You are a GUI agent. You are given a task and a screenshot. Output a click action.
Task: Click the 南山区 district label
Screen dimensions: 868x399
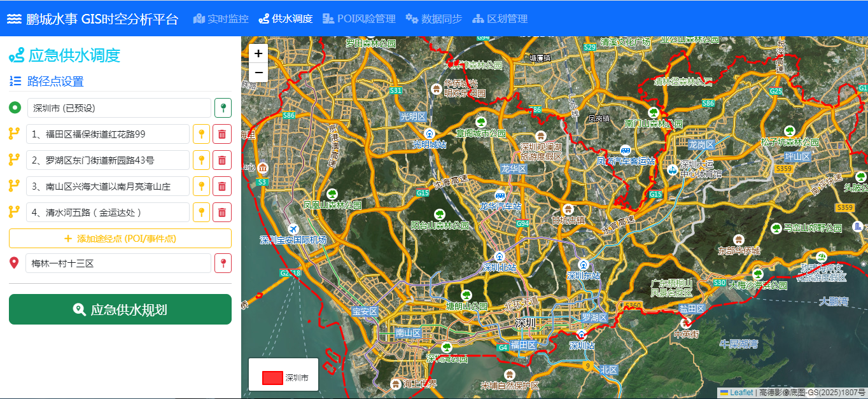coord(408,333)
